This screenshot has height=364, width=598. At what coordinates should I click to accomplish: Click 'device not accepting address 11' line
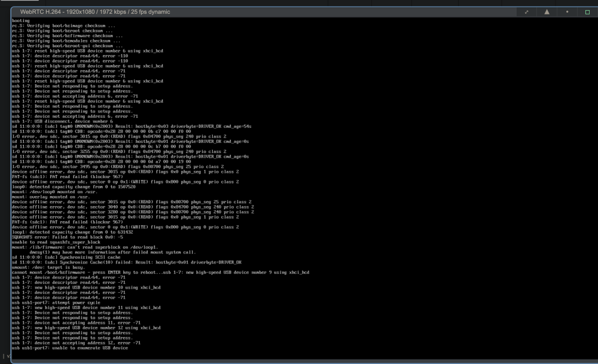tap(76, 322)
